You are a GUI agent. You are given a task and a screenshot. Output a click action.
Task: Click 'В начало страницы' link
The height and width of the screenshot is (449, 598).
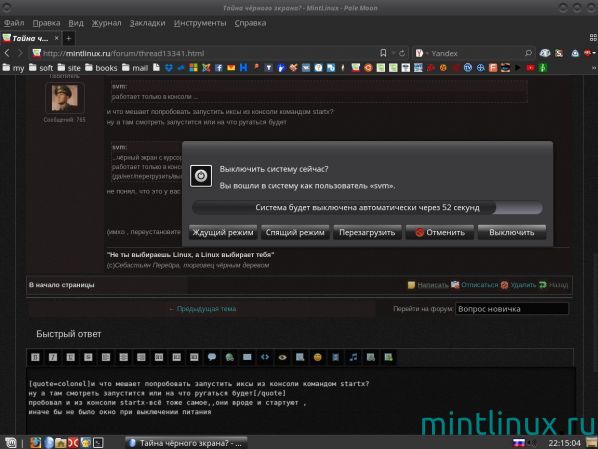click(62, 285)
